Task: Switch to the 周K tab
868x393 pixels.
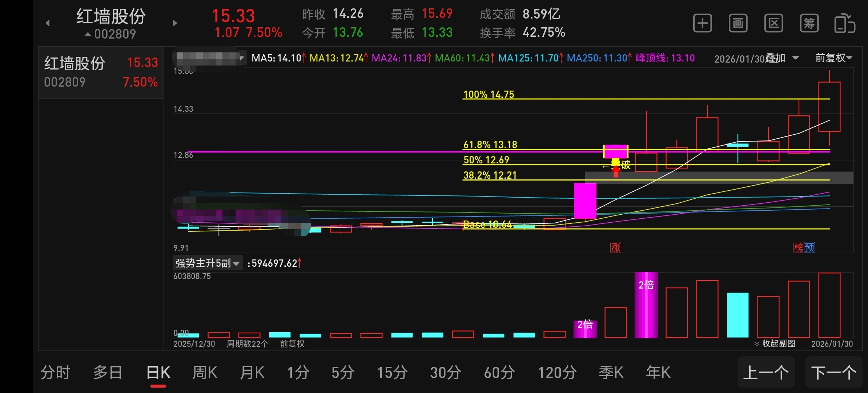Action: [205, 373]
